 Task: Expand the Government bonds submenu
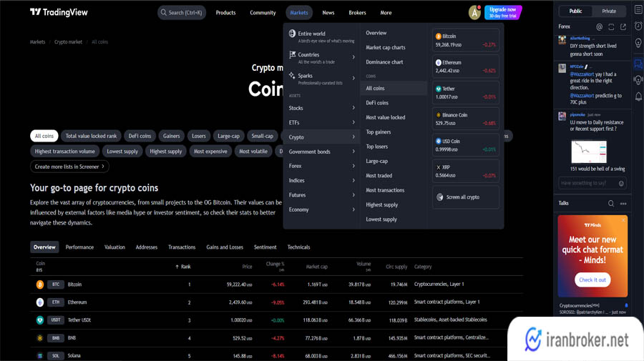pos(353,152)
